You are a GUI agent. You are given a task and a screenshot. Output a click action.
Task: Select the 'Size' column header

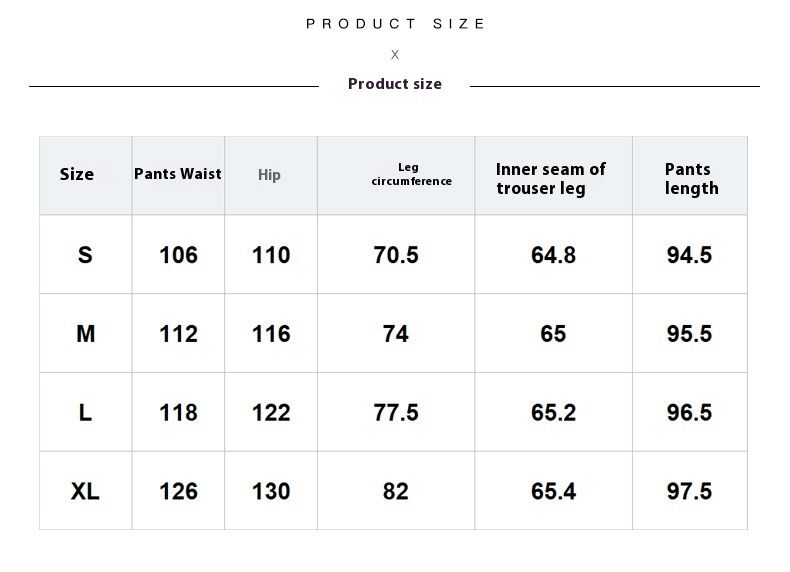click(77, 174)
